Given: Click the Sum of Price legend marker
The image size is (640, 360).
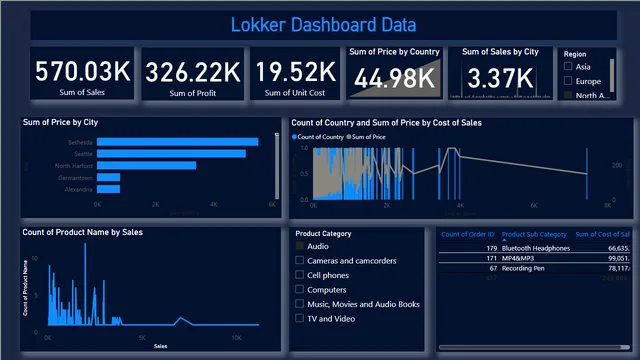Looking at the screenshot, I should (349, 137).
